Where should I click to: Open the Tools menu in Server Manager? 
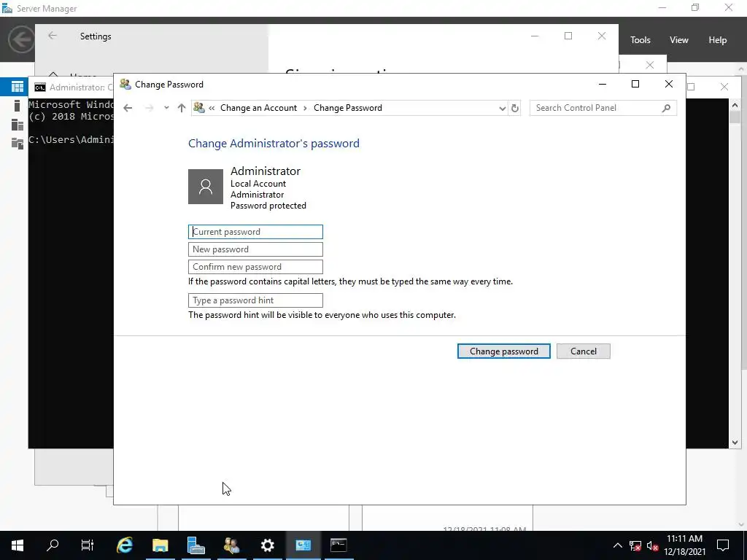(x=640, y=40)
